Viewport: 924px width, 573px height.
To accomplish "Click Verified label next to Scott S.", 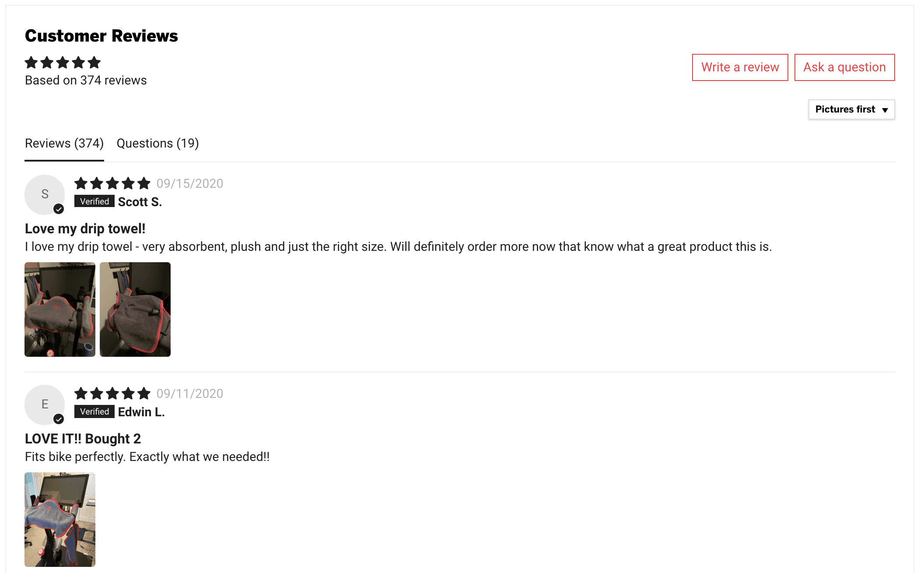I will coord(94,201).
